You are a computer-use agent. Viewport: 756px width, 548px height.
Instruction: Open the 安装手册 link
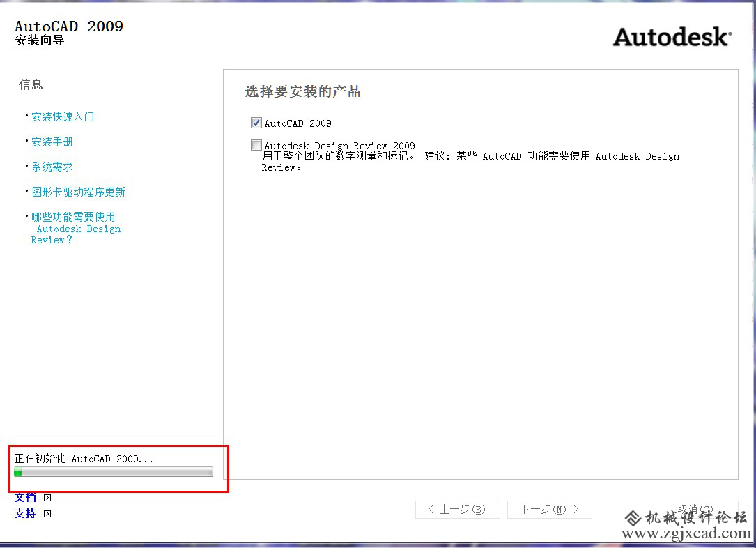(x=52, y=142)
